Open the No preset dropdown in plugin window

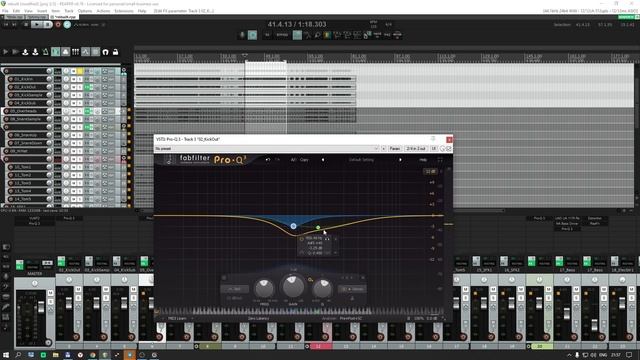[x=267, y=149]
